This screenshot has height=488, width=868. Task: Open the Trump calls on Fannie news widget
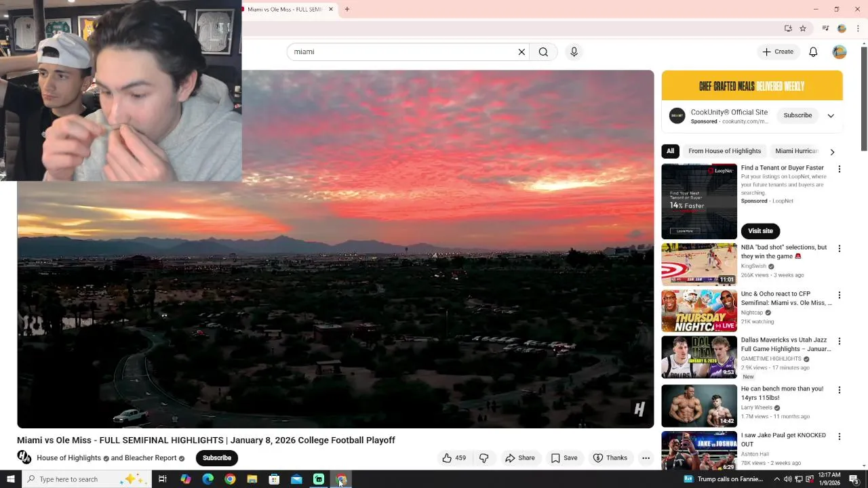click(722, 479)
